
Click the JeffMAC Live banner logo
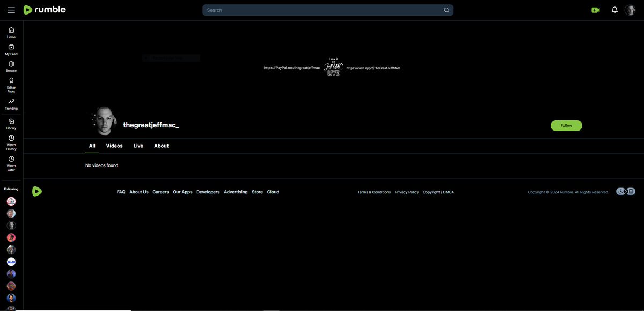pyautogui.click(x=333, y=67)
